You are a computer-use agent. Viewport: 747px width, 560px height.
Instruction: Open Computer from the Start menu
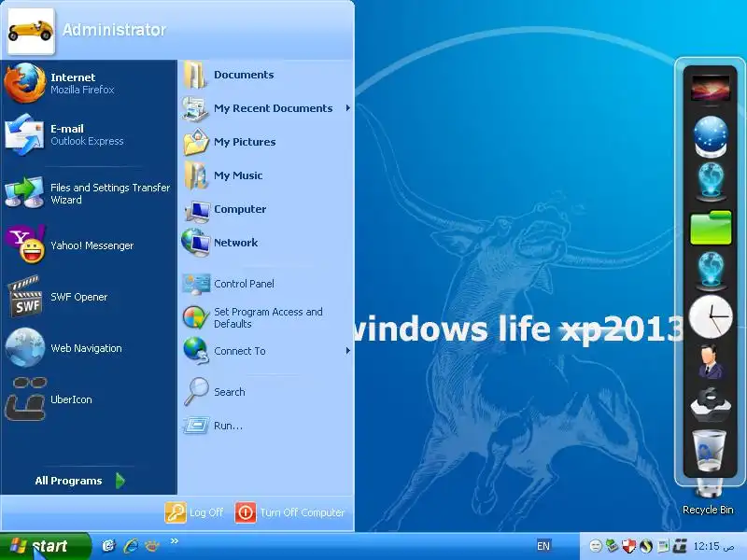[266, 209]
